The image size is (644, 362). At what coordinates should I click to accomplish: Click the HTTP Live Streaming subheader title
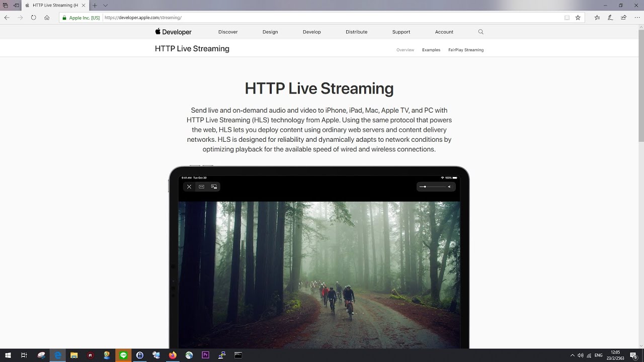[x=192, y=49]
